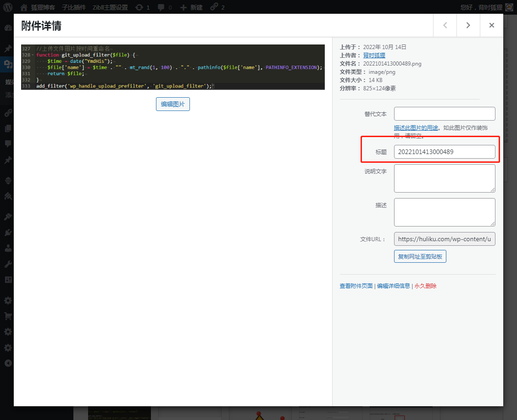Click the user avatar in top-right corner

coord(509,7)
